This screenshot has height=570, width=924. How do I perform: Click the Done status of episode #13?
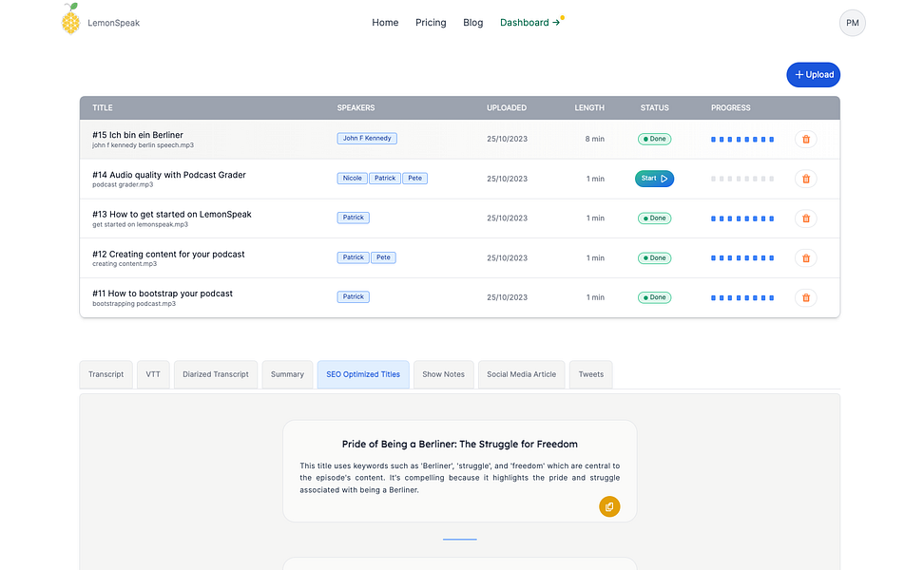coord(654,218)
